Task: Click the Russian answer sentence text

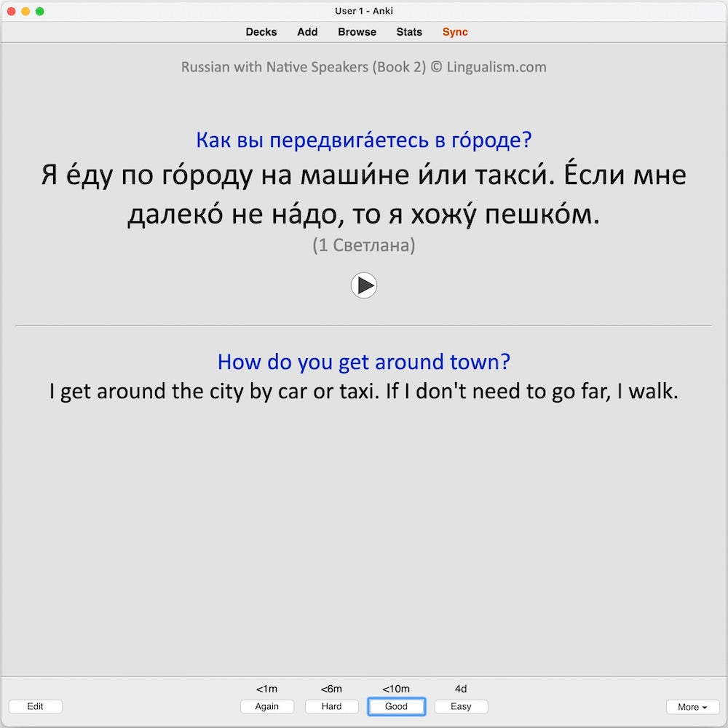Action: [364, 195]
